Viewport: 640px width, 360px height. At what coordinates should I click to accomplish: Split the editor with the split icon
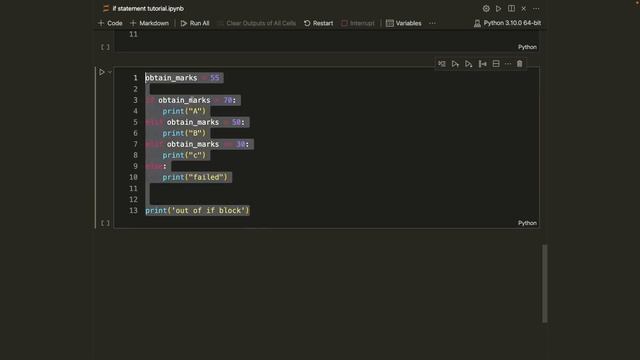tap(511, 9)
